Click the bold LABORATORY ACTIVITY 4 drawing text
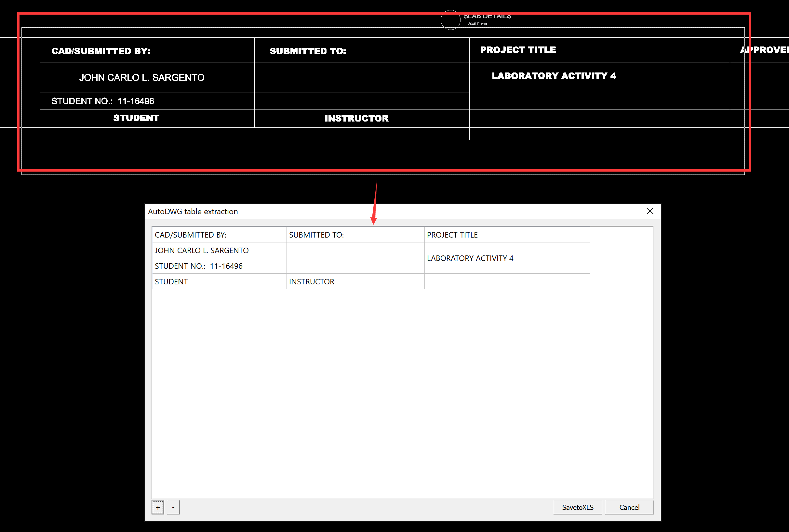The image size is (789, 532). 554,76
